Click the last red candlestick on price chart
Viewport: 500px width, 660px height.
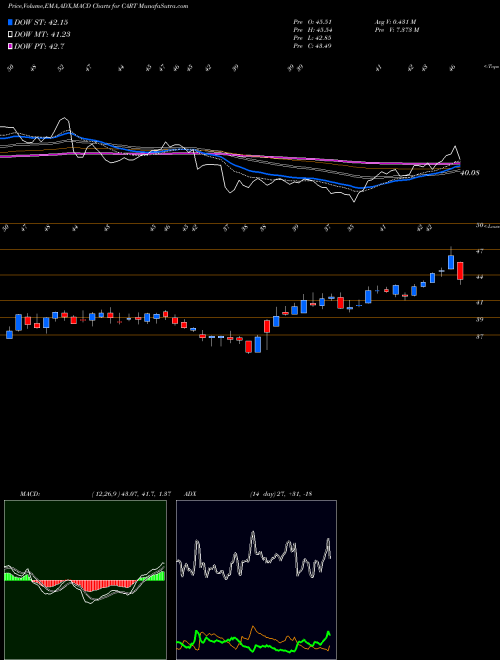click(460, 271)
